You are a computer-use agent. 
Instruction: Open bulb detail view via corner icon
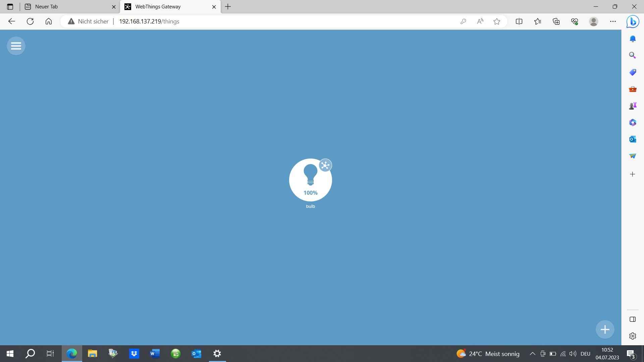(325, 165)
